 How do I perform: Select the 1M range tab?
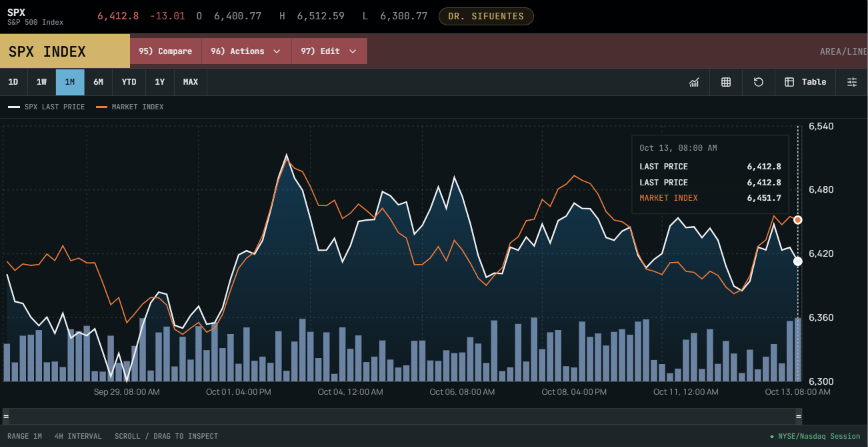point(70,82)
